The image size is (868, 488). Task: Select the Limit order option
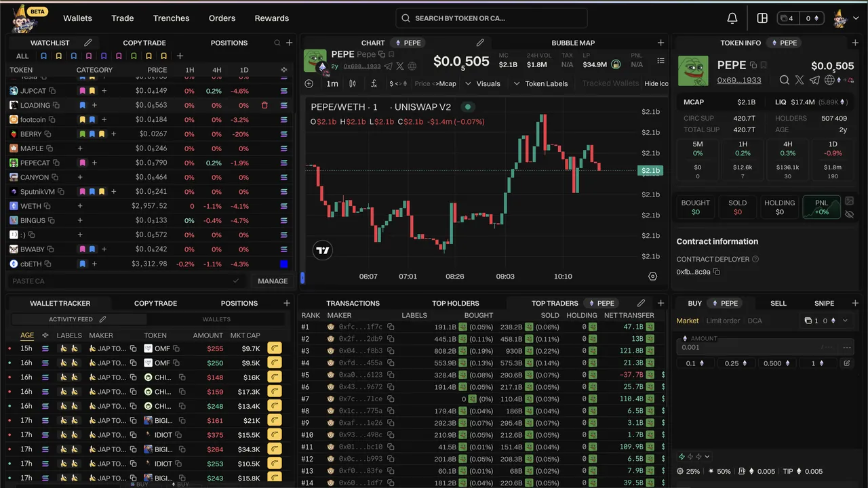(x=724, y=321)
